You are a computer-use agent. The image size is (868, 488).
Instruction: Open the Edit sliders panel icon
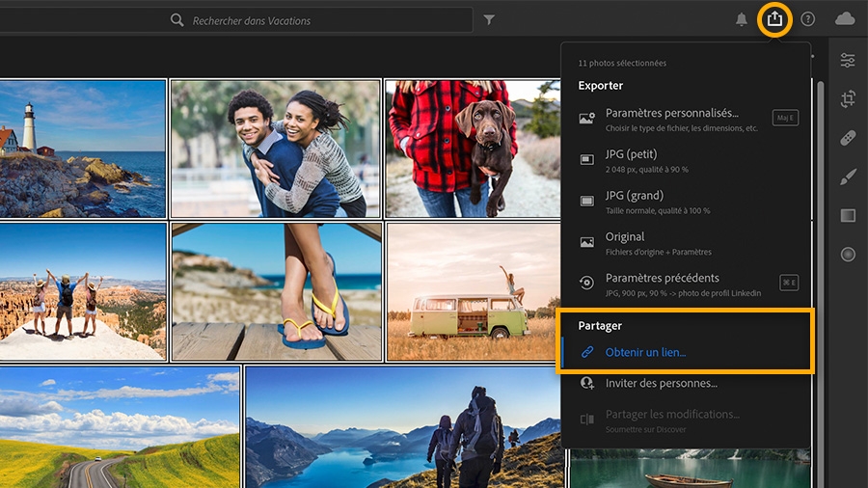[x=848, y=60]
